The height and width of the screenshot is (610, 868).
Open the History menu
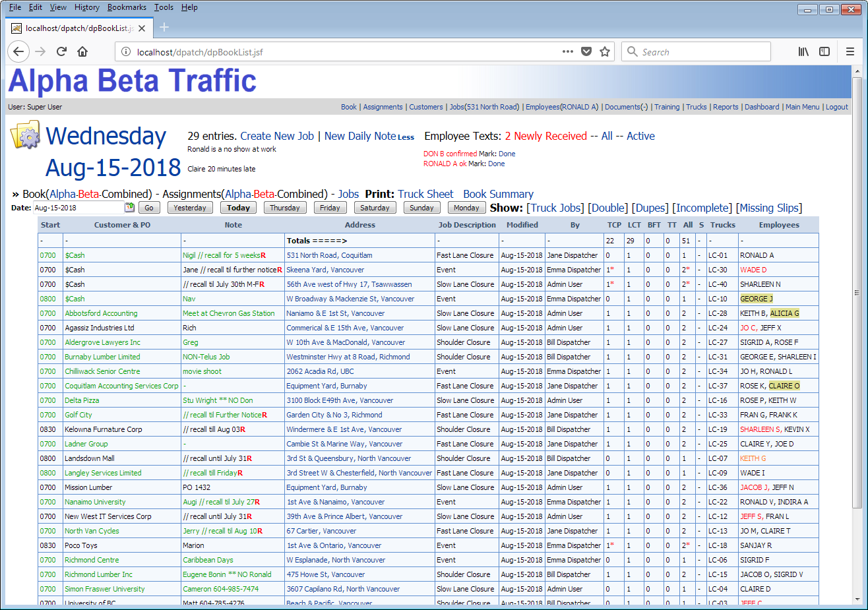(86, 7)
